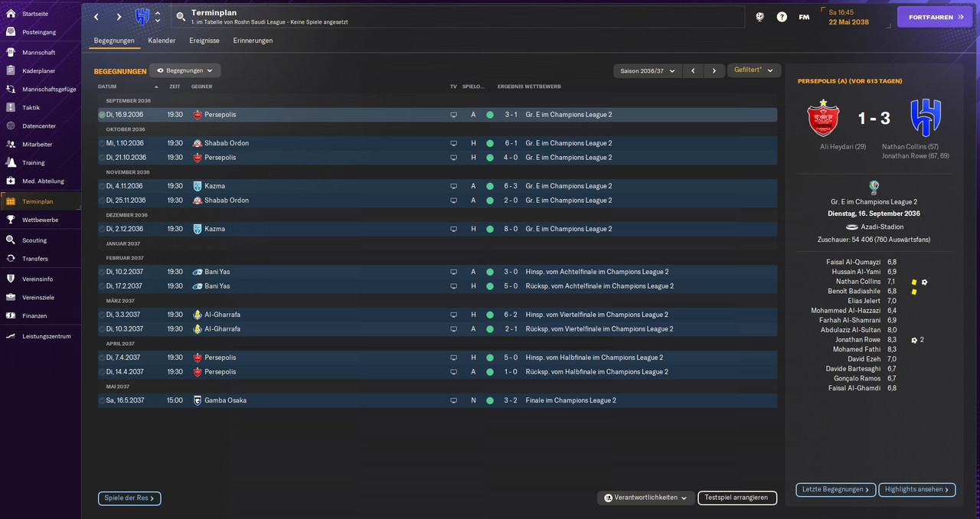980x519 pixels.
Task: Open Nathan Collins in player ratings
Action: (857, 282)
